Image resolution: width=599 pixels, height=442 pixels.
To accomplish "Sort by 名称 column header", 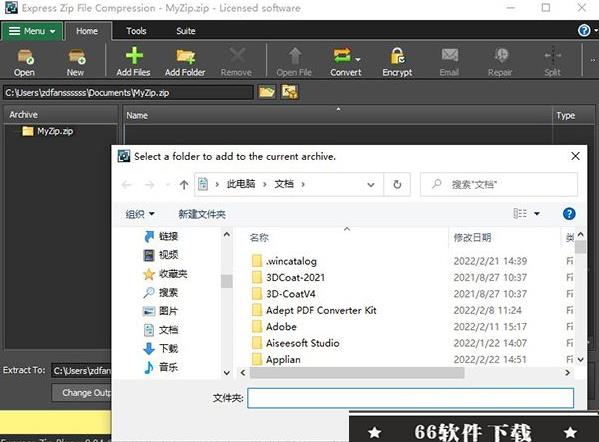I will [259, 238].
